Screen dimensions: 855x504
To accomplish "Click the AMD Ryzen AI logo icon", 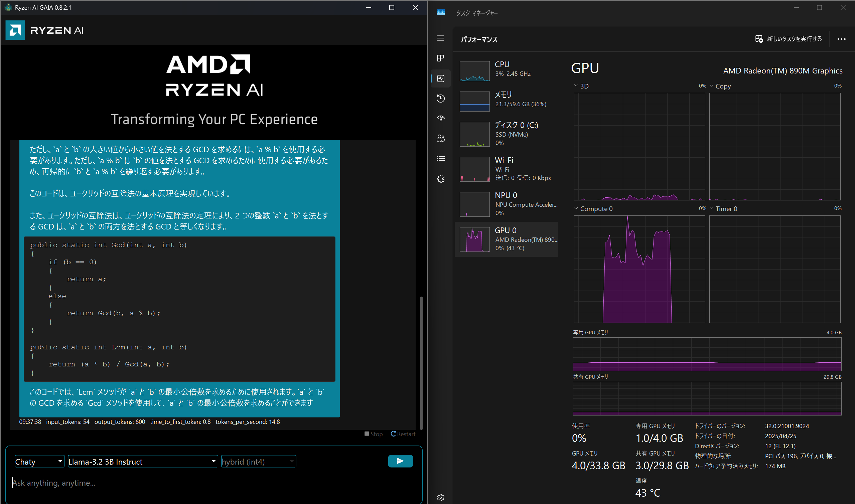I will click(15, 30).
